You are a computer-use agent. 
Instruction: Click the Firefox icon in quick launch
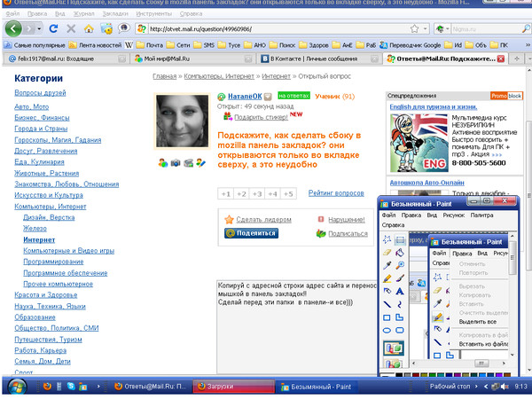click(x=47, y=386)
